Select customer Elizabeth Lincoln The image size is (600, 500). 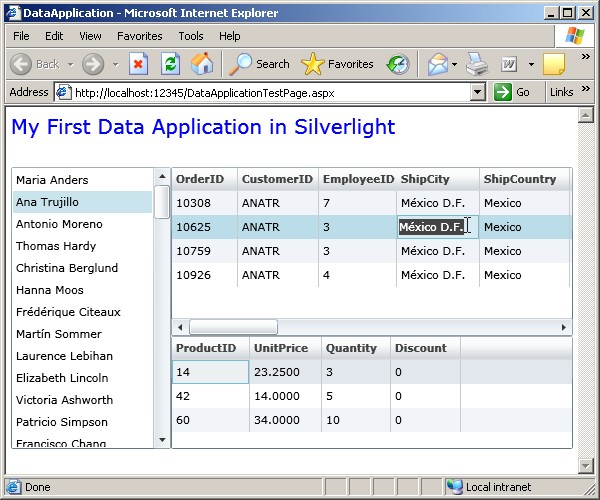pos(83,378)
